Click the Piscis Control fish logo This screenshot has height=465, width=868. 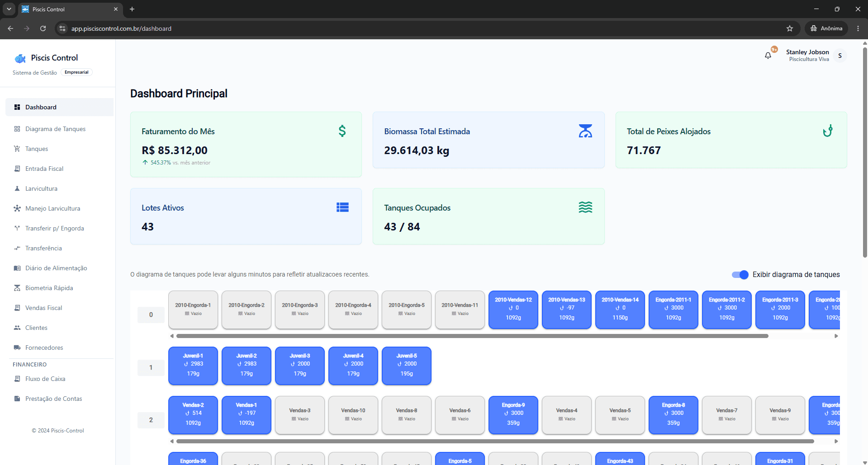pos(20,58)
